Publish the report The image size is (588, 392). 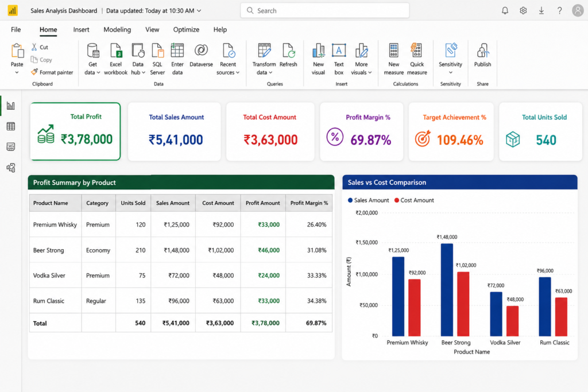tap(482, 56)
